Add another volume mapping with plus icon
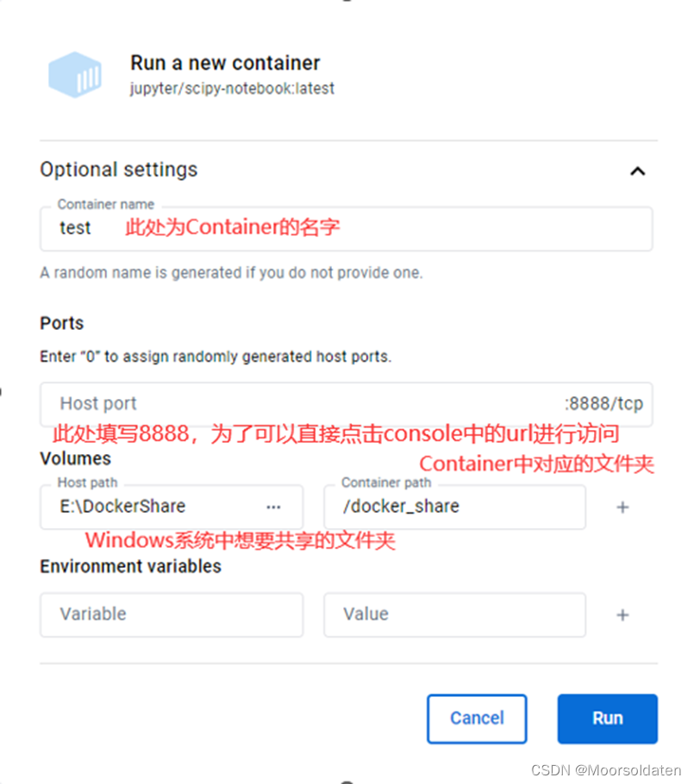The height and width of the screenshot is (784, 694). tap(622, 507)
